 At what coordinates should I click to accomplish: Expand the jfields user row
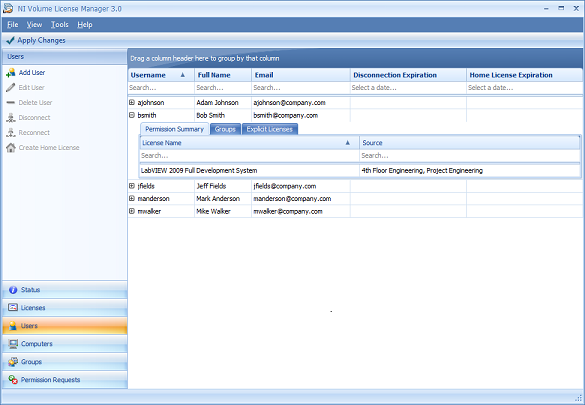click(132, 186)
